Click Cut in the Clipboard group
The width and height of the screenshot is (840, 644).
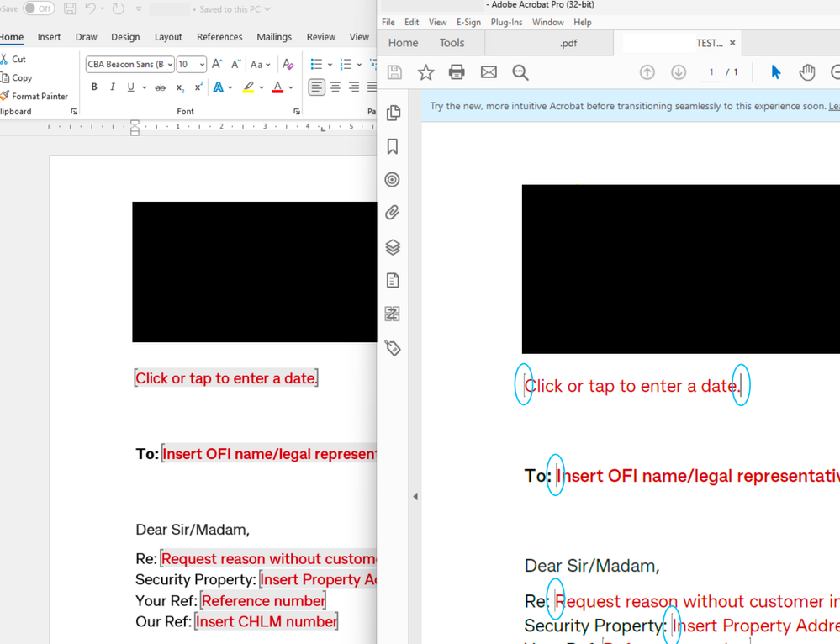pos(13,59)
